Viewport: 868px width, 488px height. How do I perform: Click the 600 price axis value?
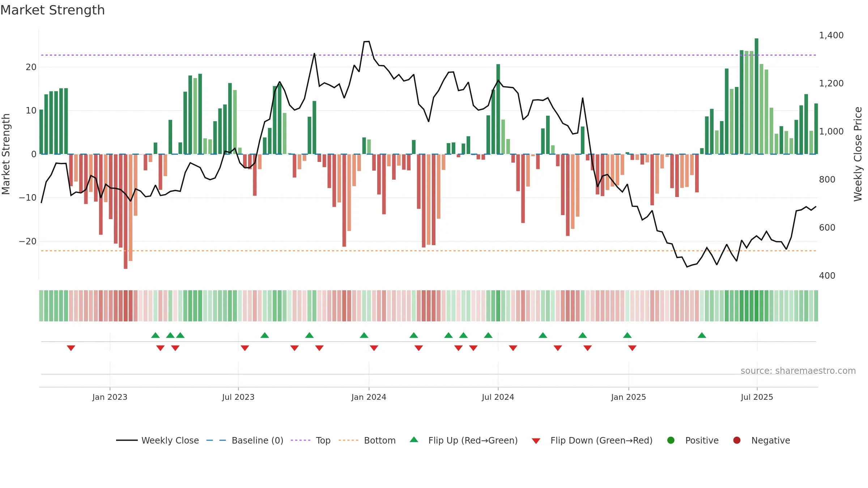pyautogui.click(x=827, y=227)
